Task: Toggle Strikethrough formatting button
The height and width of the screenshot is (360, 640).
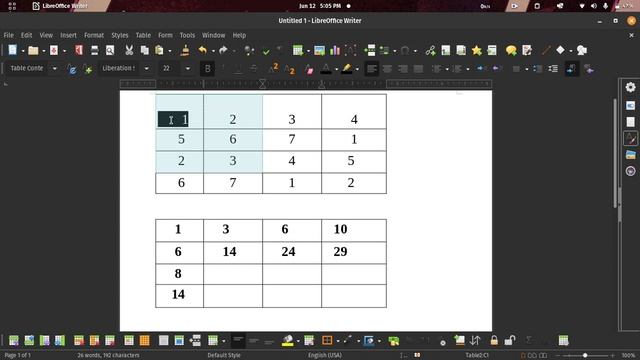Action: click(254, 69)
